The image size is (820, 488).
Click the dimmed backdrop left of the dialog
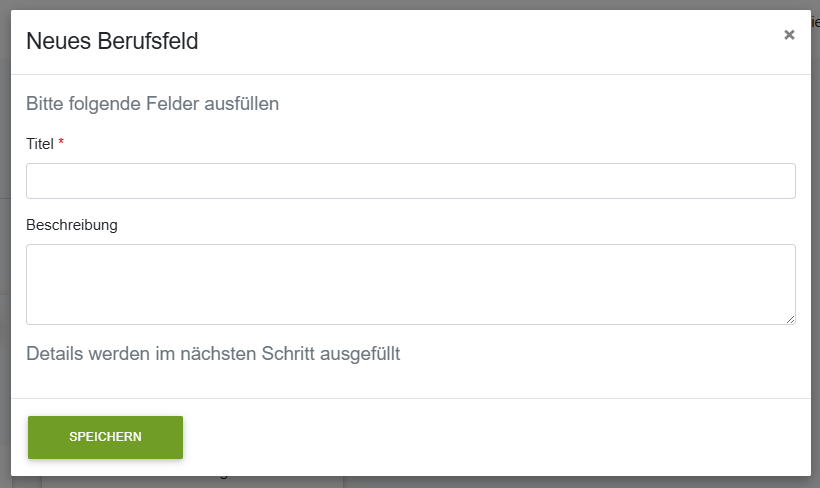pyautogui.click(x=5, y=244)
